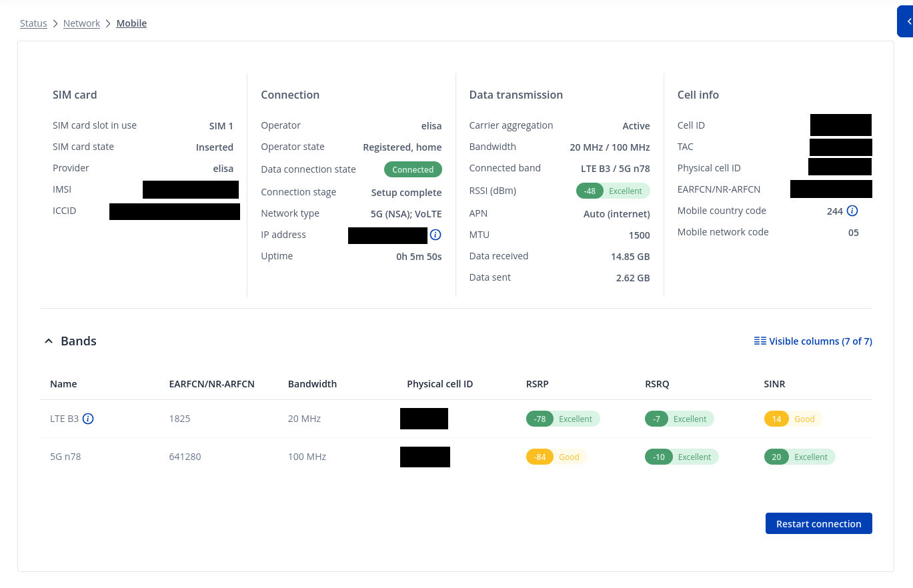Click the Data received 14.85 GB value
Viewport: 913px width, 588px height.
tap(630, 257)
